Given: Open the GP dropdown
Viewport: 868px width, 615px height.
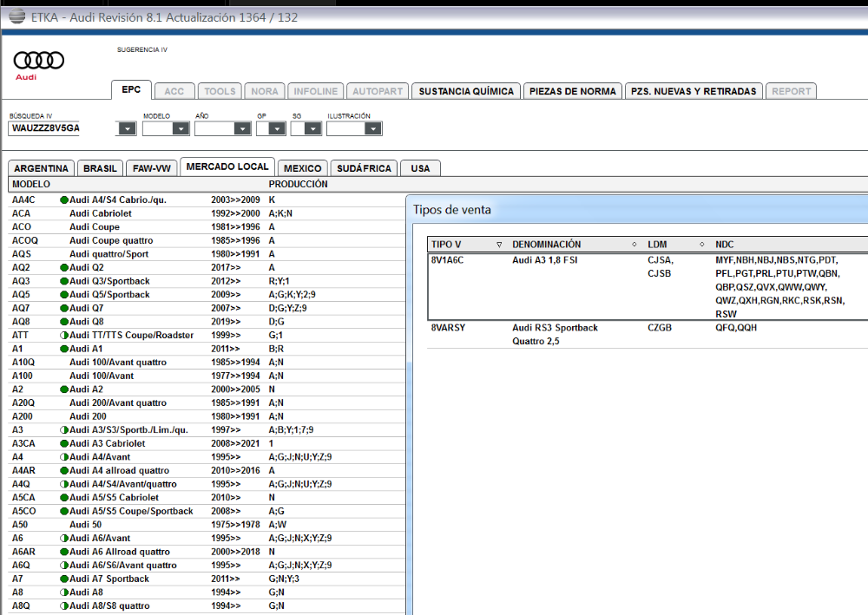Looking at the screenshot, I should point(277,129).
